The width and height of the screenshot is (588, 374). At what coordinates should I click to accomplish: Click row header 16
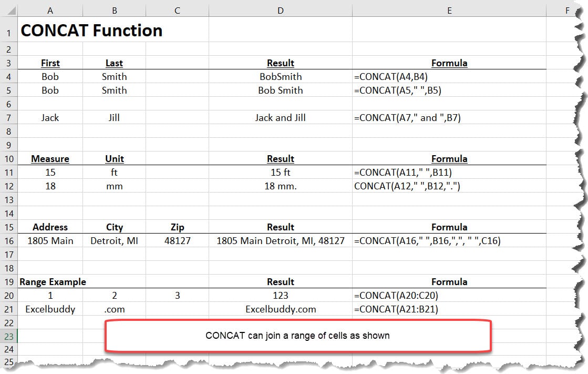(8, 240)
